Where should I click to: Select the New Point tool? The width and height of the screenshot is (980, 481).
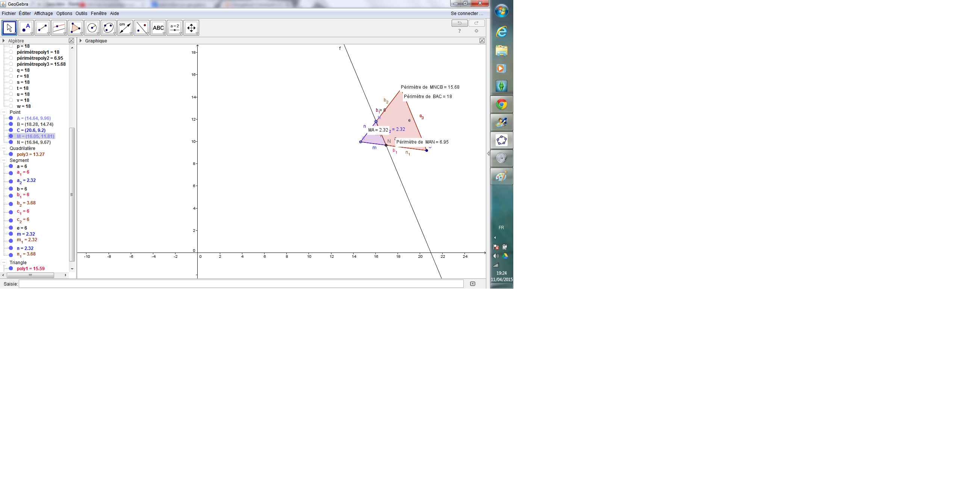(26, 28)
